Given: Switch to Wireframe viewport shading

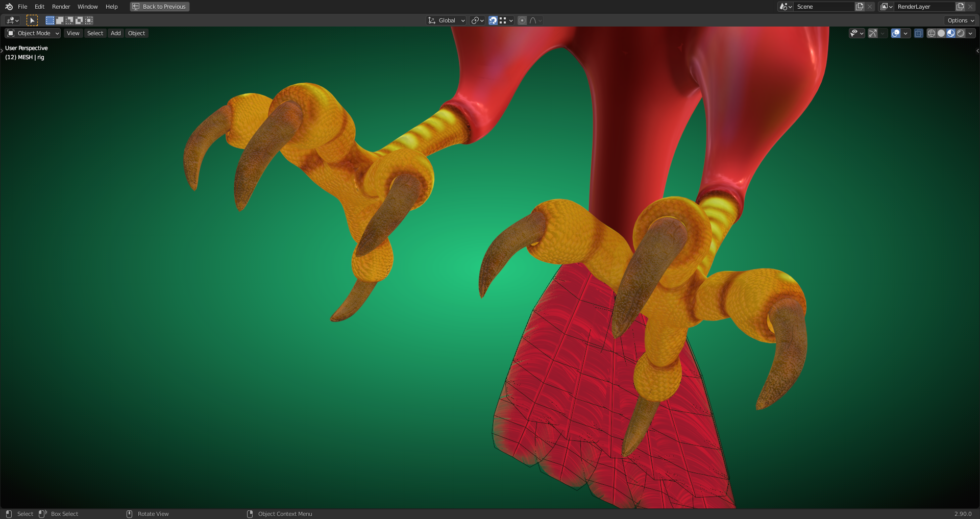Looking at the screenshot, I should coord(932,33).
